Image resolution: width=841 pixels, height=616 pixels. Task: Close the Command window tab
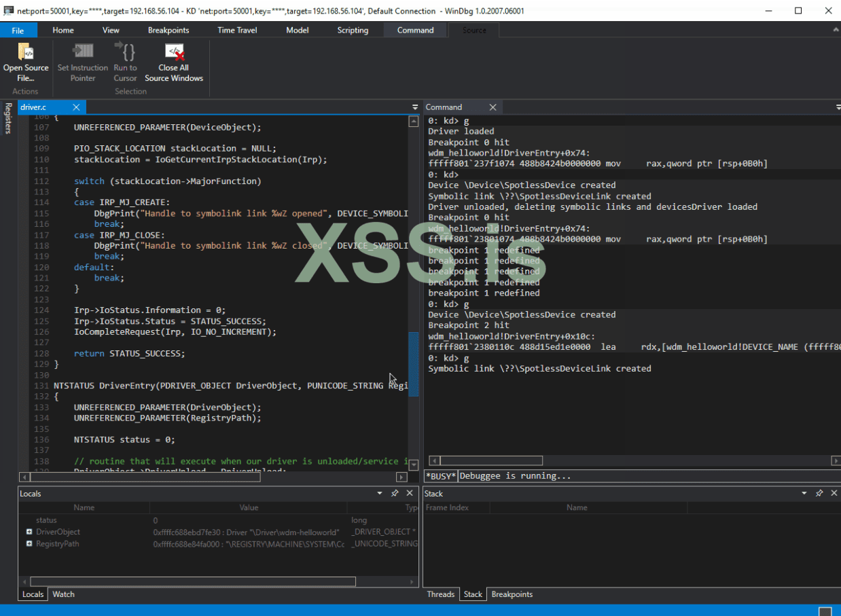click(x=493, y=107)
